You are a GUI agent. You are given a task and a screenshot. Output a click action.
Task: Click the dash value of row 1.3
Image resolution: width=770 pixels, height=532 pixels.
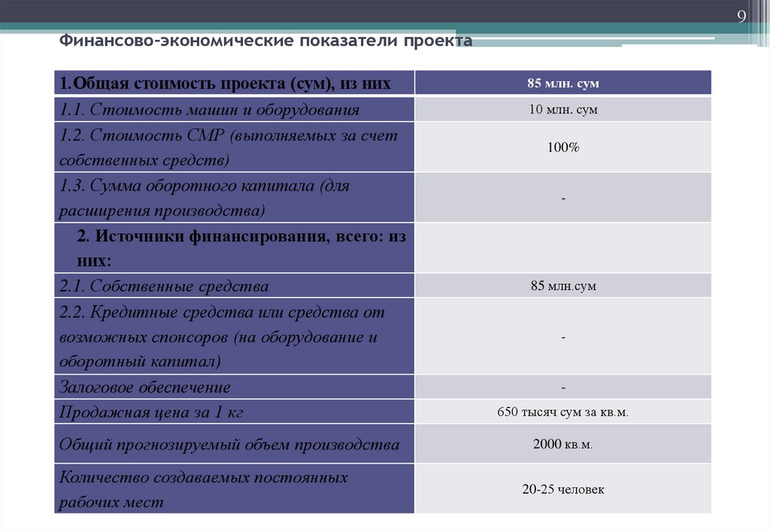coord(563,198)
